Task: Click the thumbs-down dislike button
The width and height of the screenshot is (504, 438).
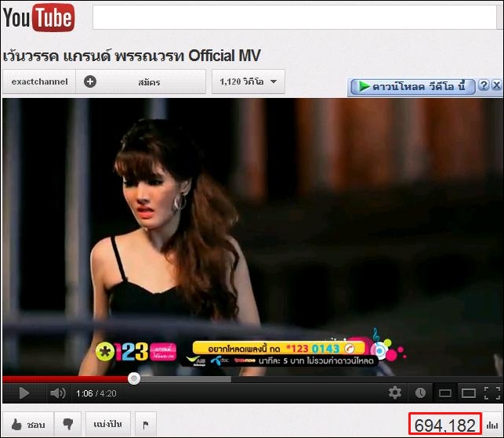Action: 68,425
